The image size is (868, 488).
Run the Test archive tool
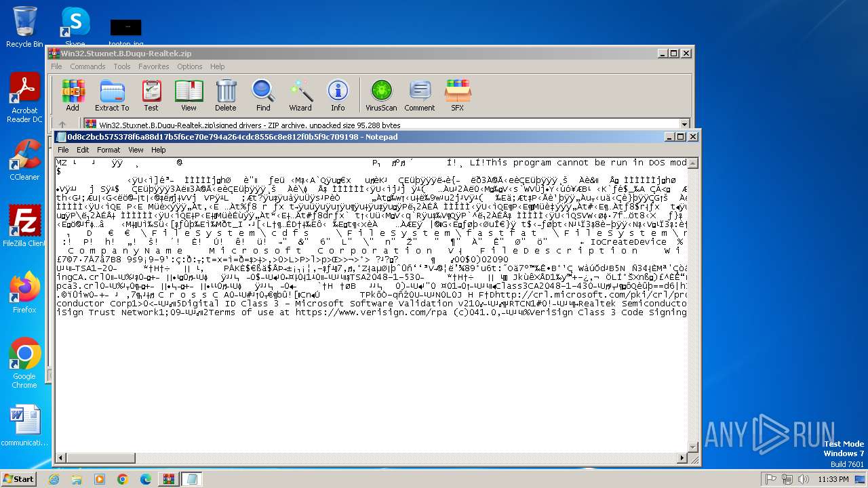(151, 96)
